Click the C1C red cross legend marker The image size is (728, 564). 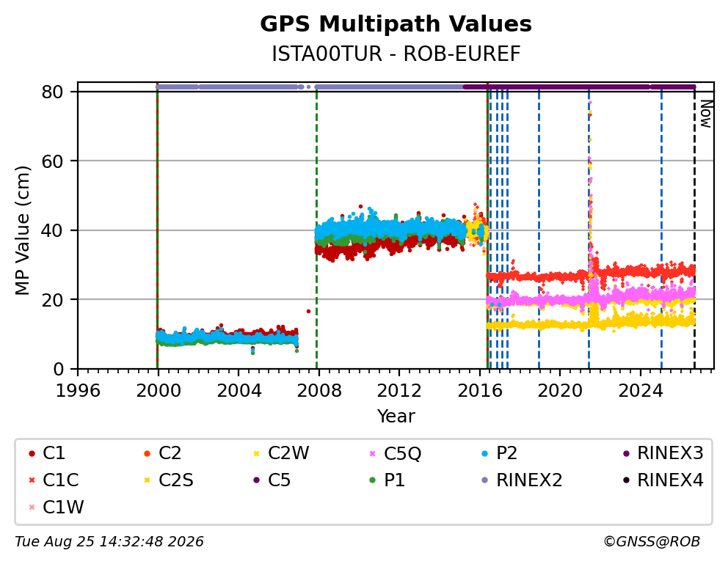tap(32, 480)
